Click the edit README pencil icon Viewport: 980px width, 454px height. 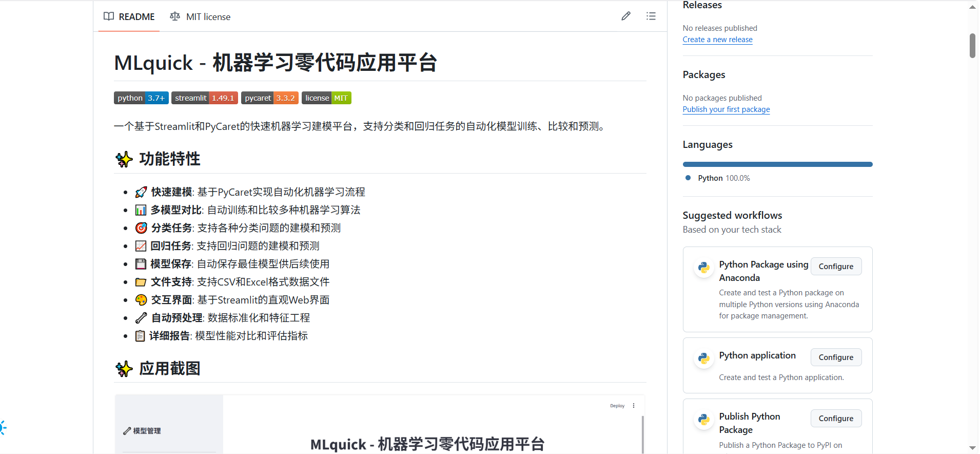626,16
